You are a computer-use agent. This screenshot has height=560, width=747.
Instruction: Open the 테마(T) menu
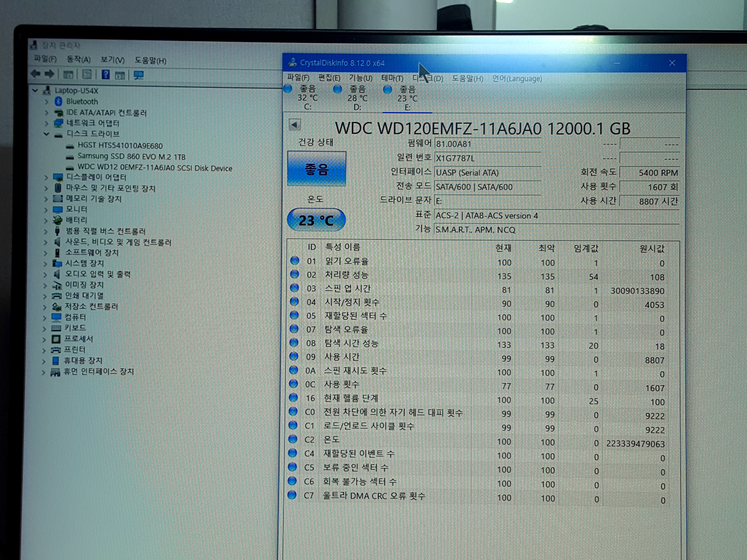click(x=392, y=78)
